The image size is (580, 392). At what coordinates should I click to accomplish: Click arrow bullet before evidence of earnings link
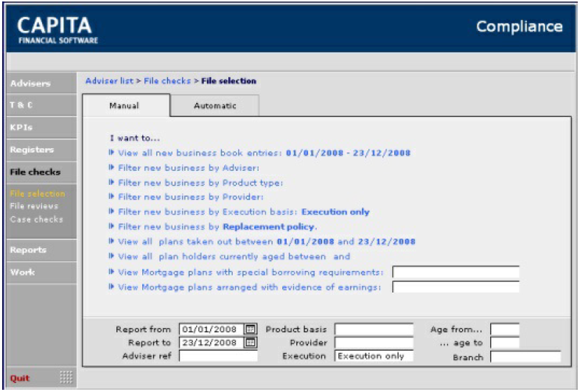[x=111, y=287]
